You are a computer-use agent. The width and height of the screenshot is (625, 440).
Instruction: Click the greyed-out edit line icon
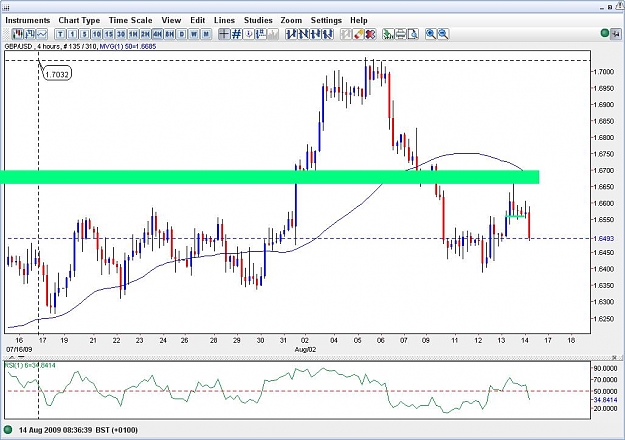(346, 34)
